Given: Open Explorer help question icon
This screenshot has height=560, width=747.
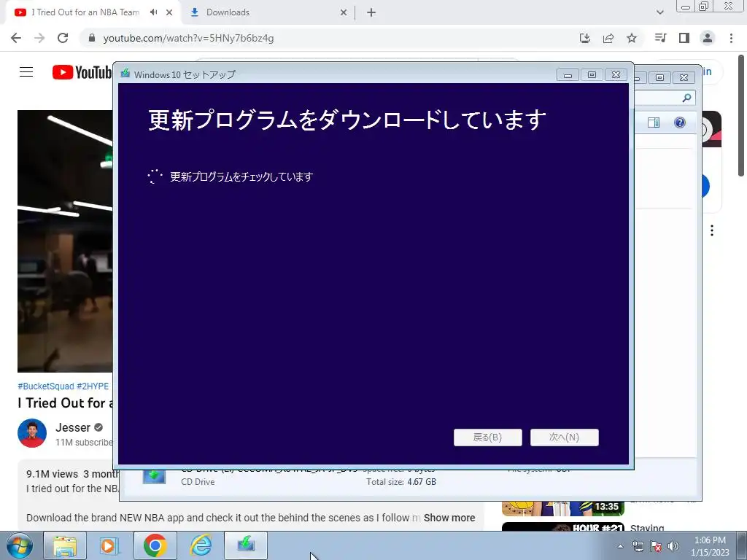Looking at the screenshot, I should tap(680, 122).
